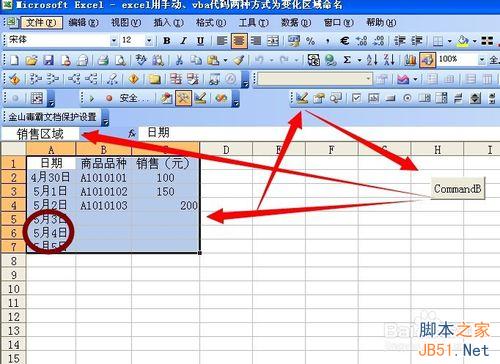Select column D header
Image resolution: width=500 pixels, height=364 pixels.
pos(226,150)
